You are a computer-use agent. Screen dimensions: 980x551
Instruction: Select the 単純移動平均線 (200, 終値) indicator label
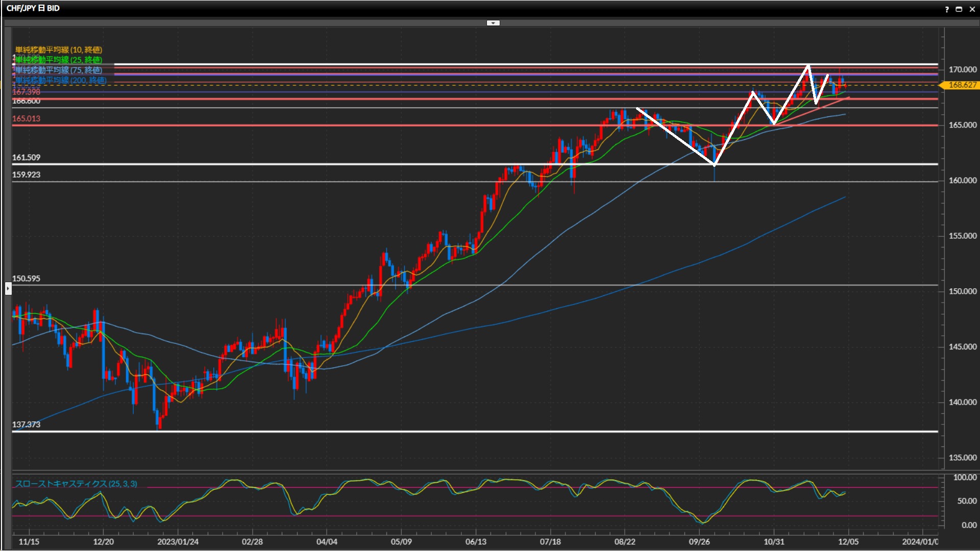pyautogui.click(x=61, y=80)
